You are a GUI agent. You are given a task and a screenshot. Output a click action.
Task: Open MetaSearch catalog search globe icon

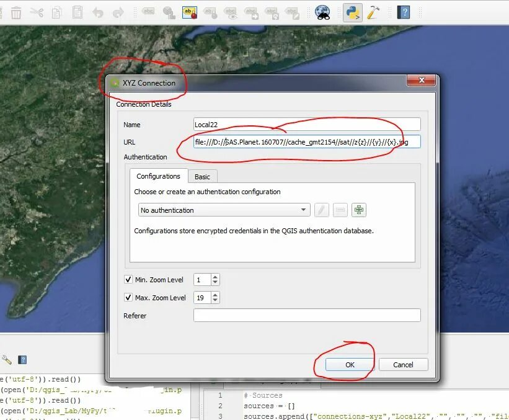pos(323,11)
